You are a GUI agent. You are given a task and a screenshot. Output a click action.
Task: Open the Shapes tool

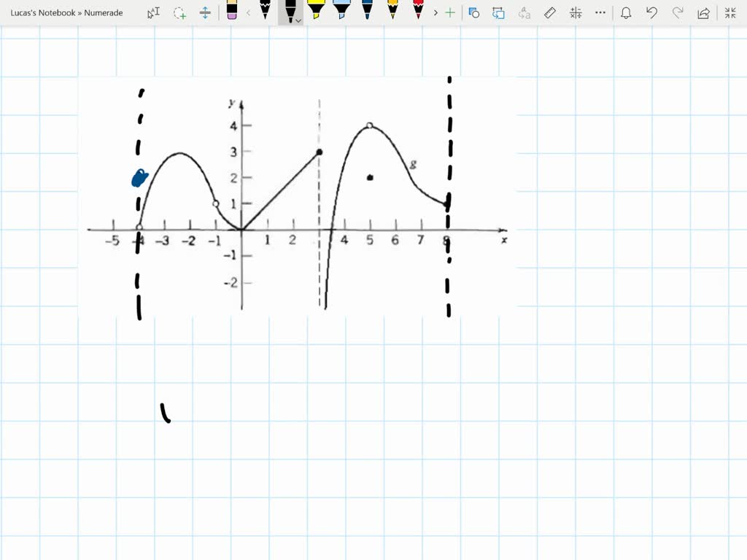coord(474,12)
